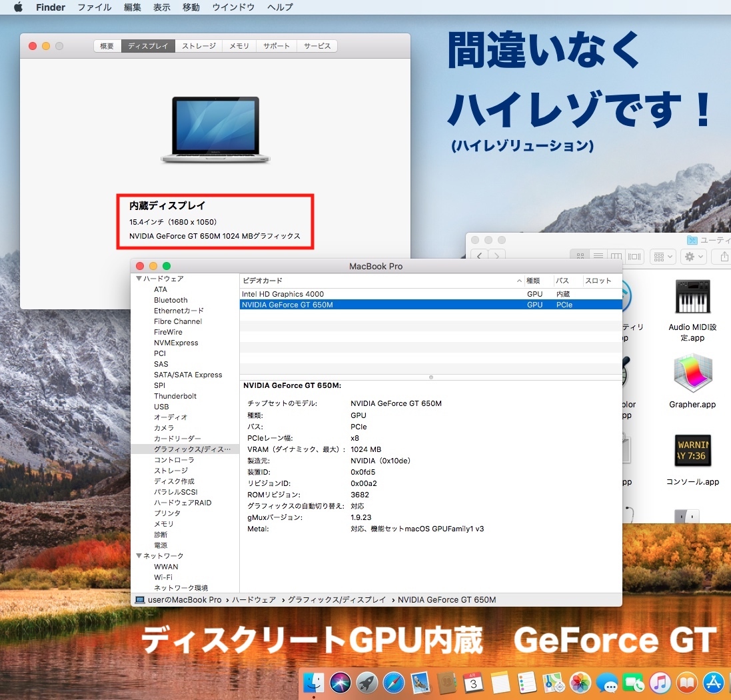Switch Finder to column view
The image size is (731, 700).
click(616, 256)
